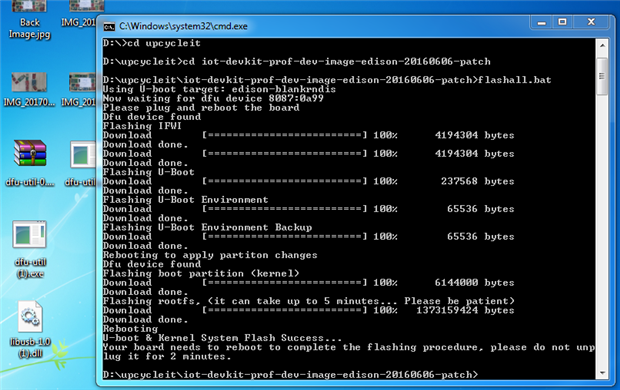The image size is (620, 390).
Task: Click the 'Flashing IFWI' line
Action: (x=142, y=126)
